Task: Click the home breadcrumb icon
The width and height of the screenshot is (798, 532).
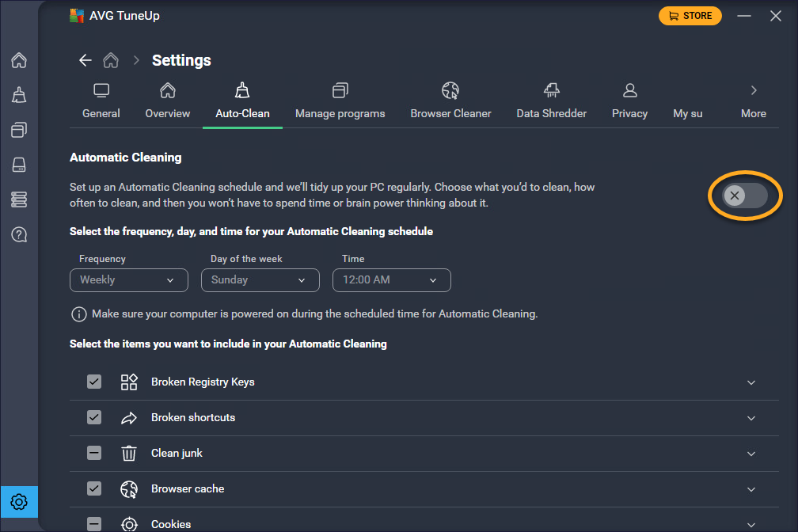Action: point(112,60)
